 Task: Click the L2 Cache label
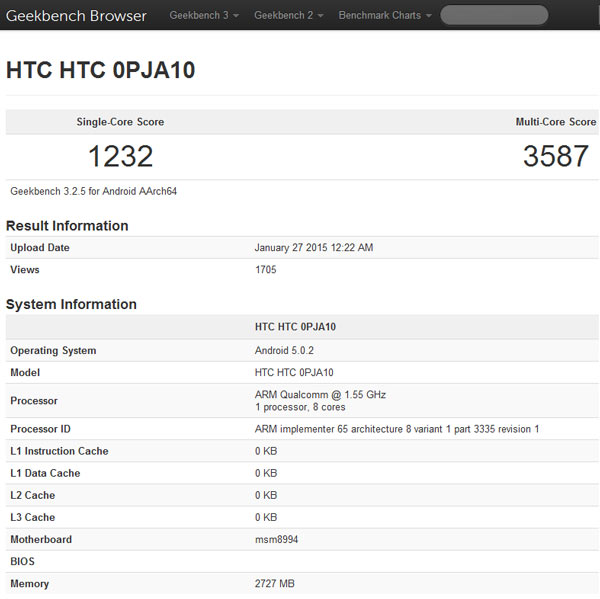point(33,495)
